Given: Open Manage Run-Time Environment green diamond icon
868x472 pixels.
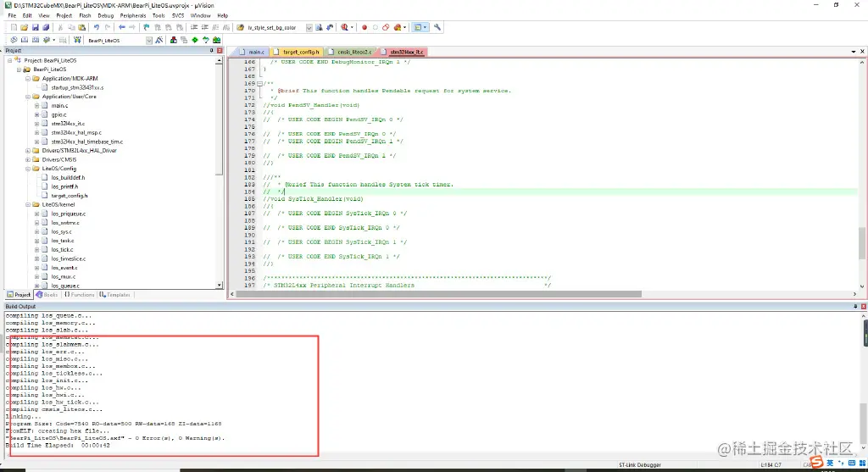Looking at the screenshot, I should (x=195, y=40).
